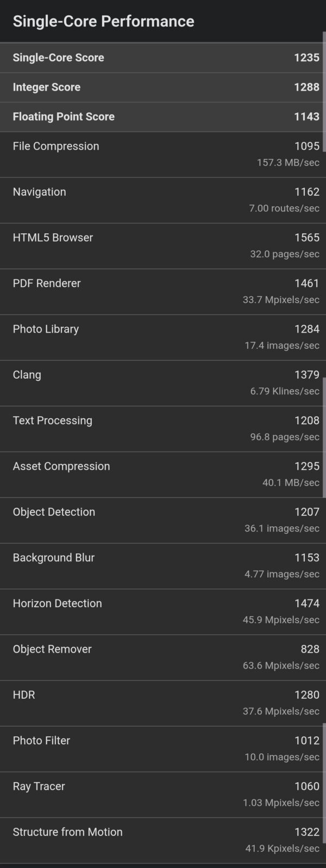Screen dimensions: 326x868
Task: Click the scrollbar on the right edge
Action: click(324, 92)
